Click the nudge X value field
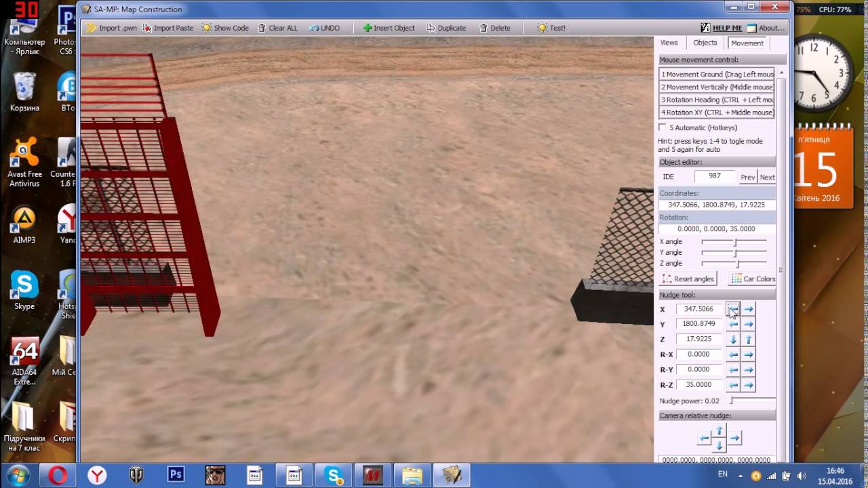 (699, 309)
